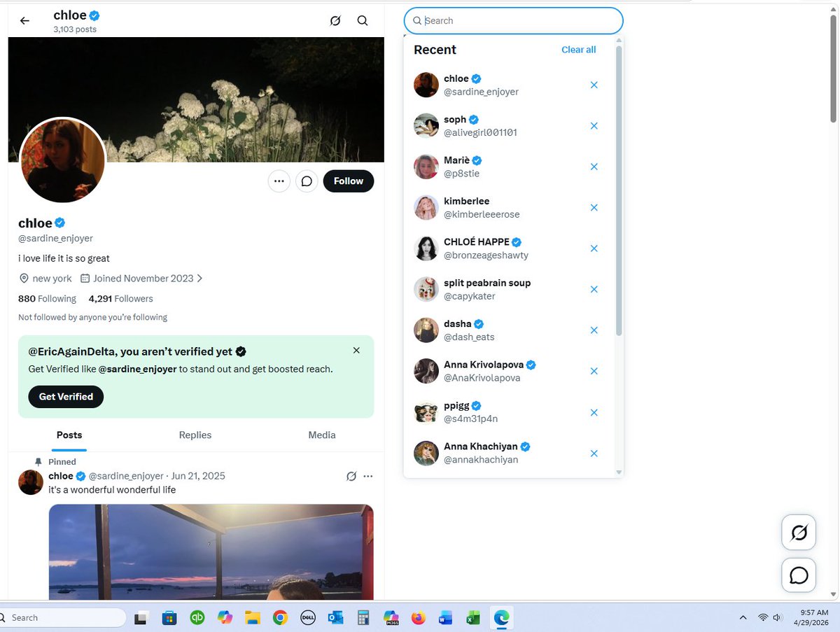Viewport: 840px width, 632px height.
Task: Clear all recent searches
Action: click(579, 50)
